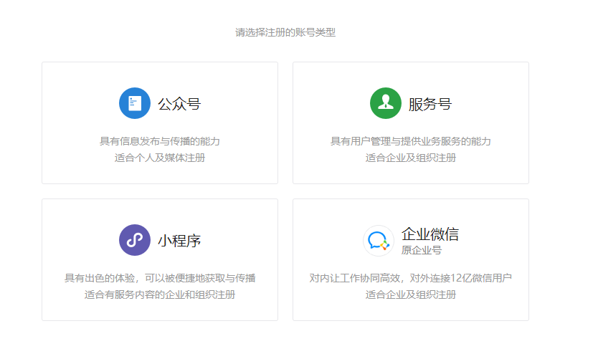The width and height of the screenshot is (593, 364).
Task: Click 适合企业及组织注册 text under 企业微信
Action: pyautogui.click(x=411, y=294)
